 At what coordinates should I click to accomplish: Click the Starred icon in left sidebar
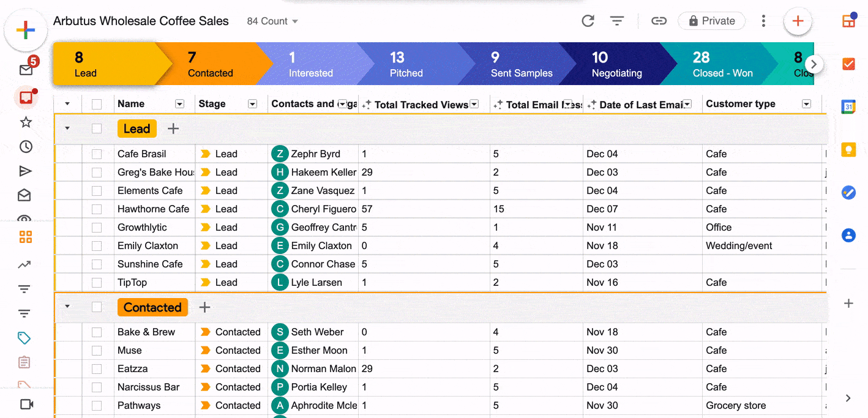(x=26, y=122)
